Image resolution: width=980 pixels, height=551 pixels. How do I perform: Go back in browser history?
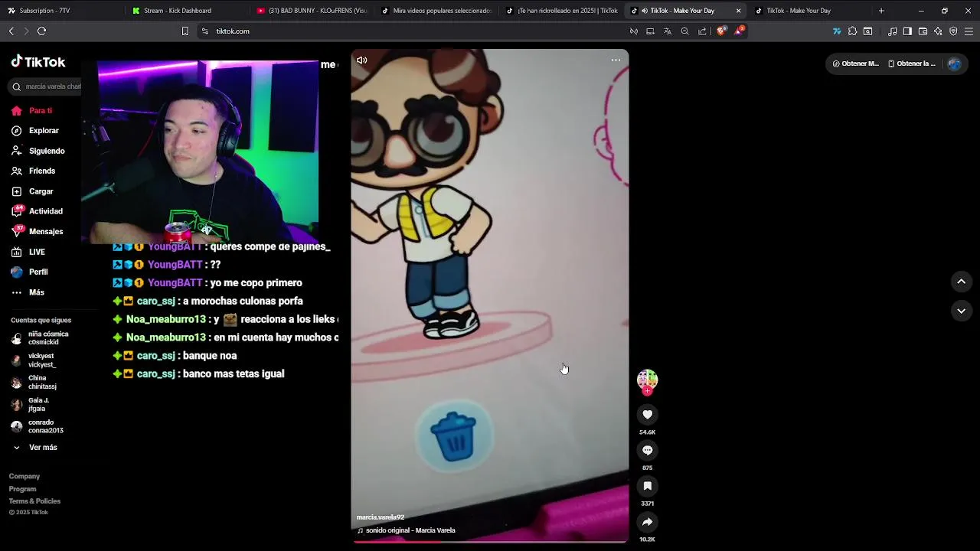coord(11,31)
